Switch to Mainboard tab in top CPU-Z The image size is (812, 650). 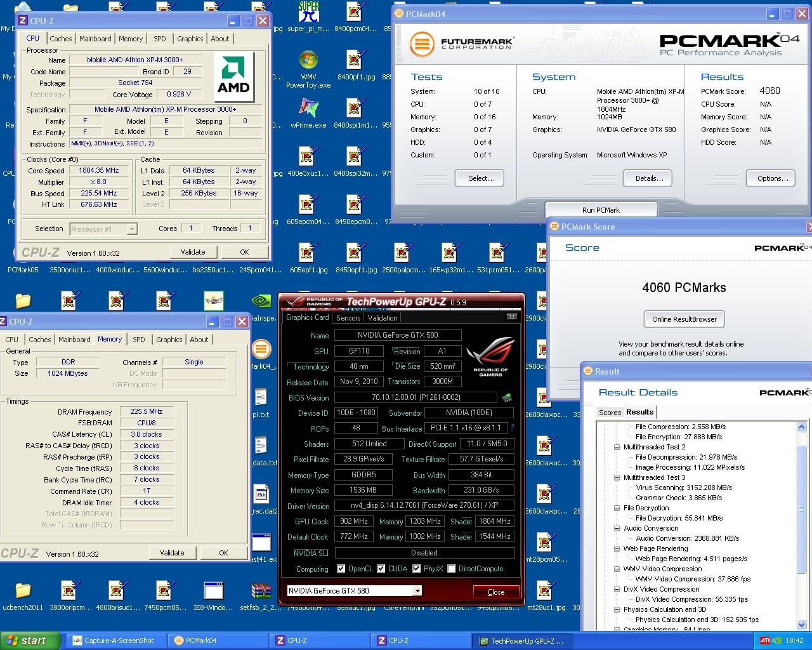point(95,39)
